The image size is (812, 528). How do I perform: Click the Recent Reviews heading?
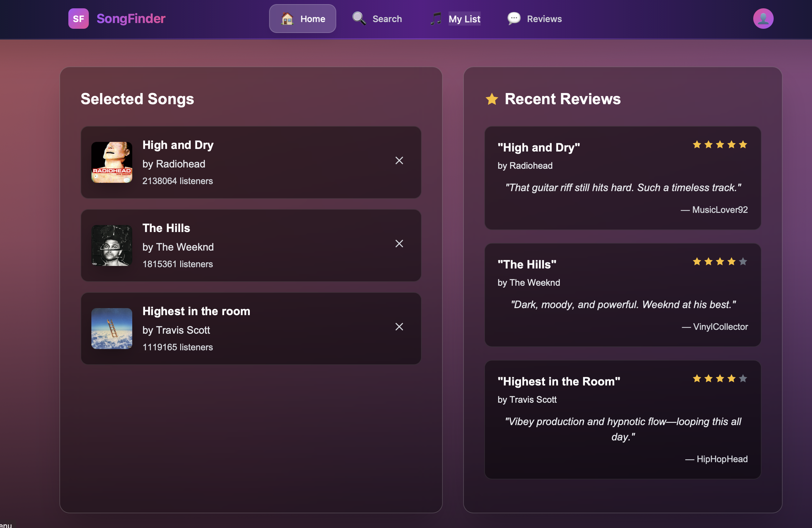coord(563,99)
